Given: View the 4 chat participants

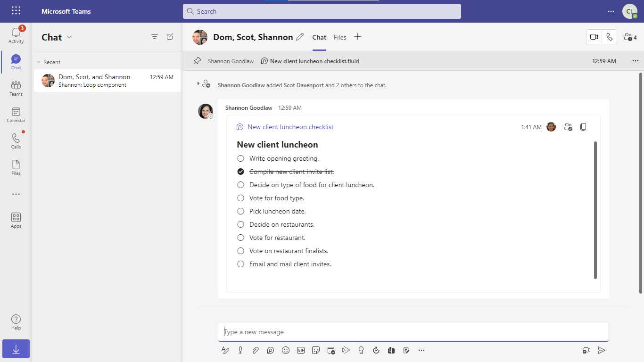Looking at the screenshot, I should pos(630,37).
